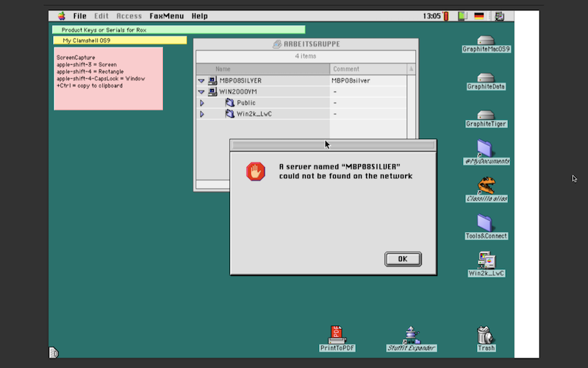The width and height of the screenshot is (588, 368).
Task: Collapse the MBP08SILVER server entry
Action: tap(201, 81)
